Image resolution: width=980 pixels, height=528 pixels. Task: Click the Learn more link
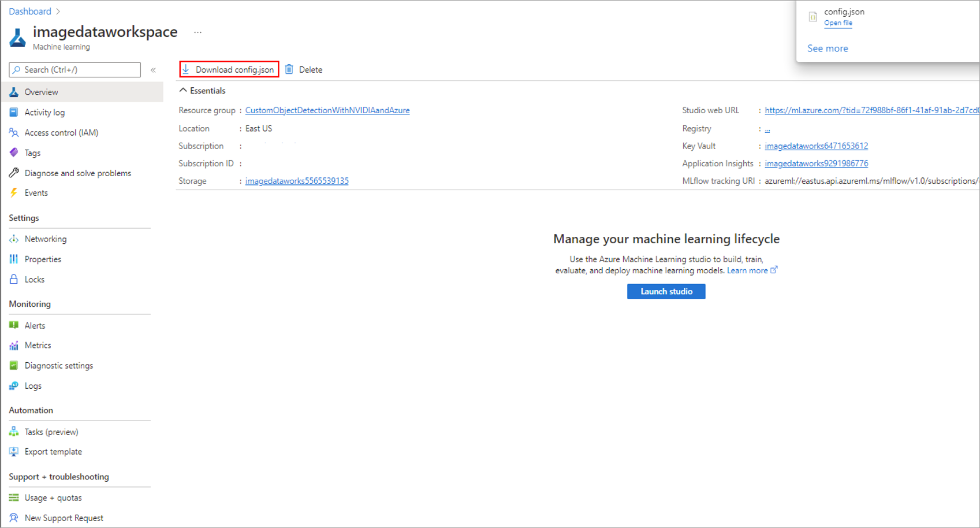[747, 270]
